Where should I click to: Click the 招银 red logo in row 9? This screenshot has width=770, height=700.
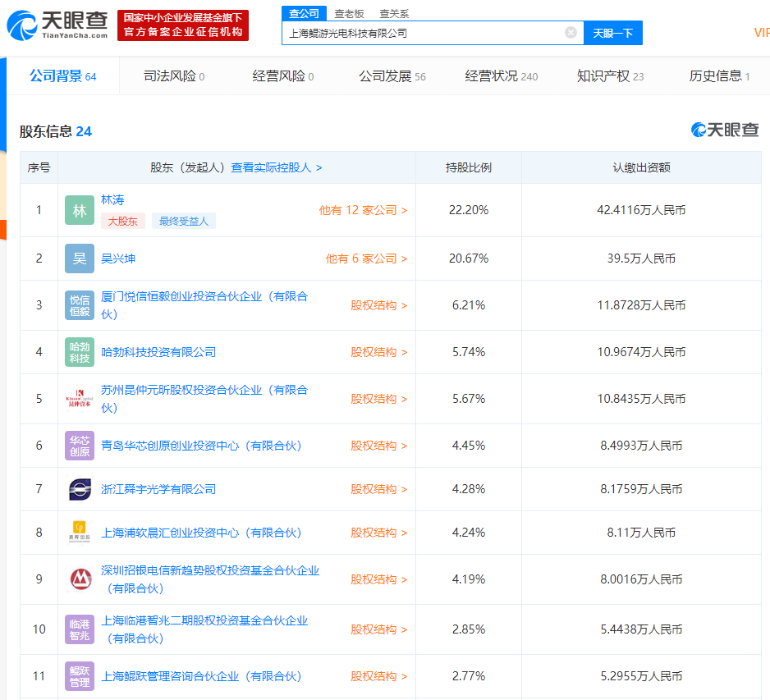(x=80, y=579)
